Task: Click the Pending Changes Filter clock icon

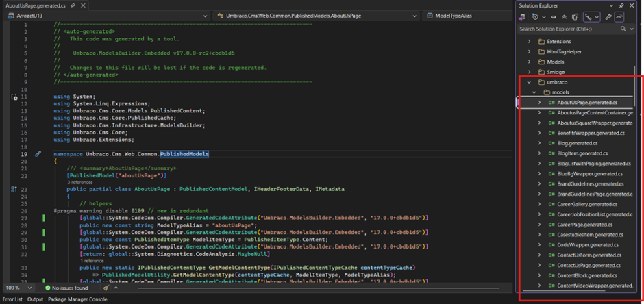Action: pos(536,17)
